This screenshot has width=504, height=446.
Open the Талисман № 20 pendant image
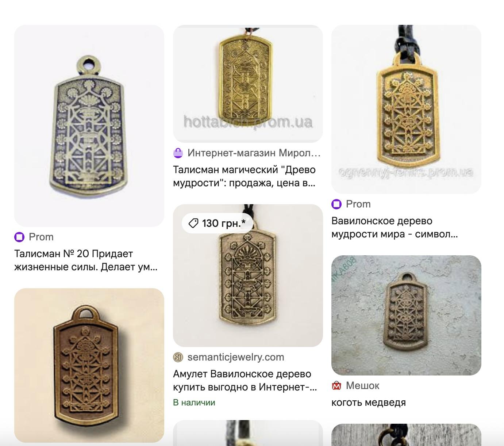coord(89,126)
